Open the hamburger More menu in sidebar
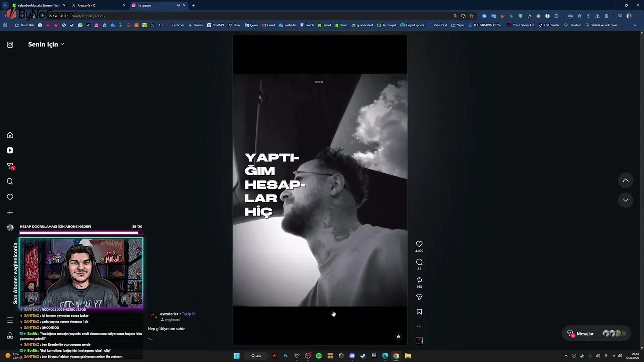 point(10,320)
